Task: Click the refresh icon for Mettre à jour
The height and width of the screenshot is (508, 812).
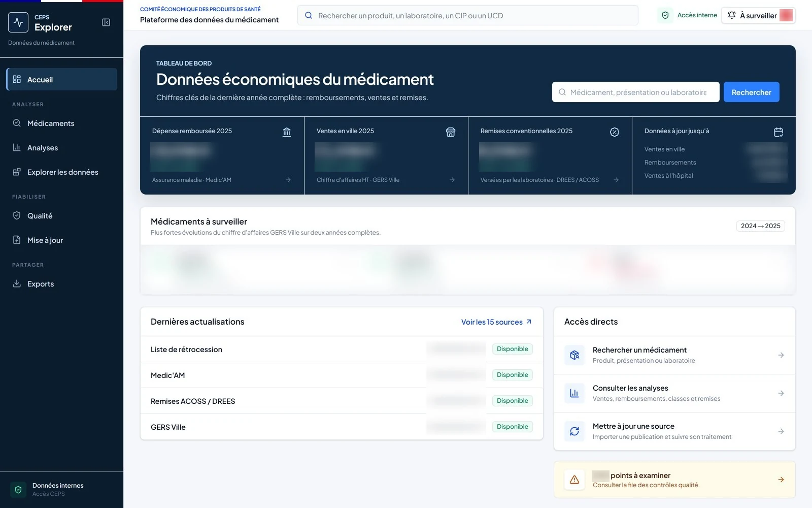Action: click(x=574, y=431)
